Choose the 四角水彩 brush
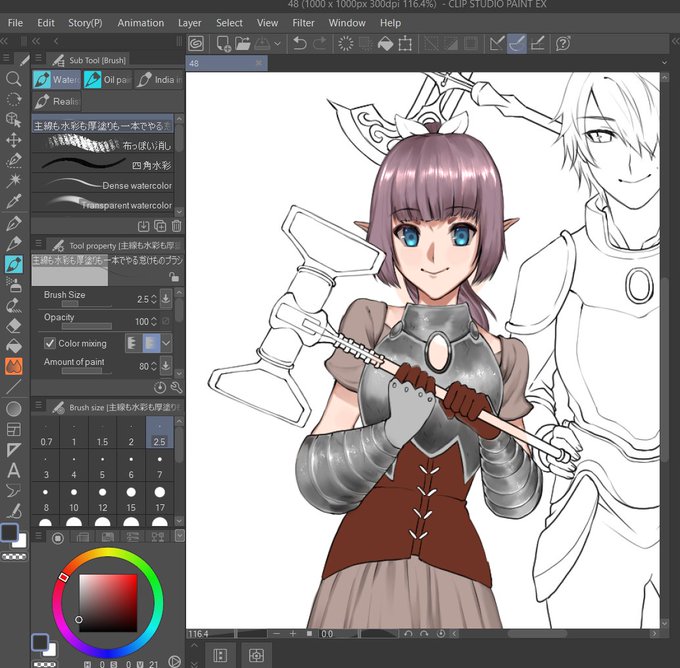 pyautogui.click(x=103, y=165)
